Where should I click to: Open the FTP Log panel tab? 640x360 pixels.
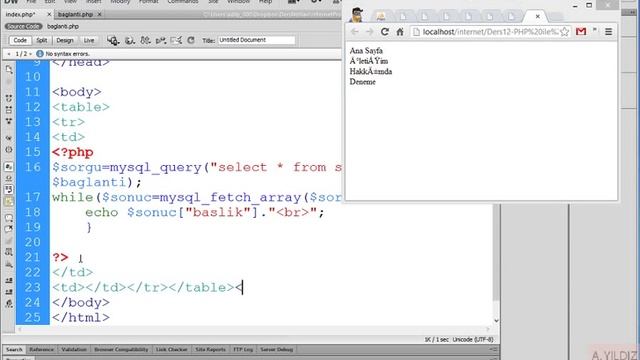click(243, 349)
